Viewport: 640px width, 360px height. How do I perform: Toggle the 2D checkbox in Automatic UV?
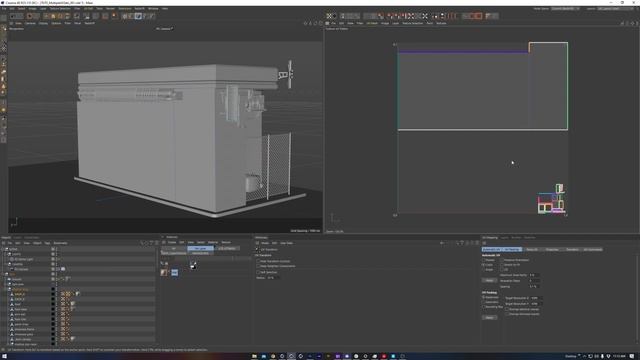[502, 269]
